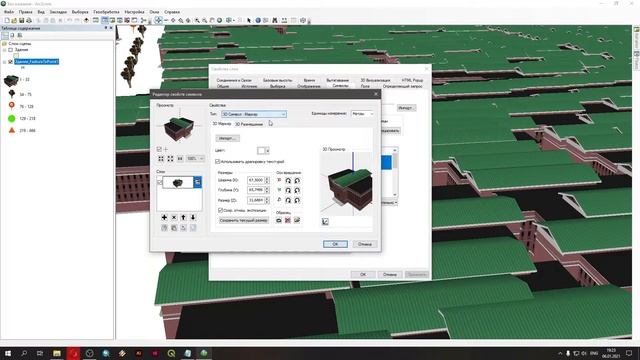The image size is (640, 360).
Task: Click Отмена in the layer properties dialog
Action: click(390, 274)
